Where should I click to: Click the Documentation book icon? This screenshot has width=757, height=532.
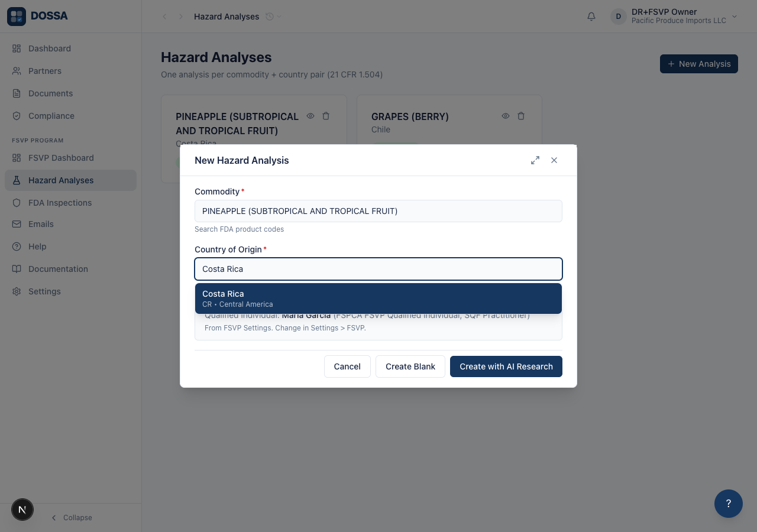(17, 269)
